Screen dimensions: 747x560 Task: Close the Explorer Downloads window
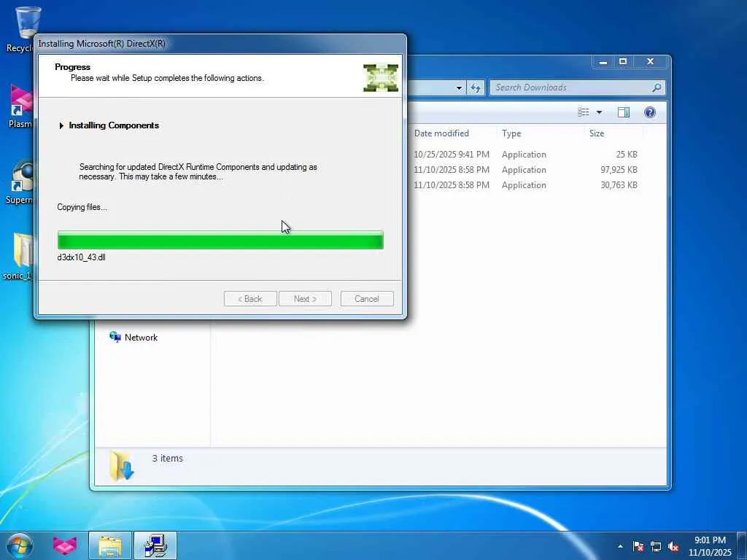pos(650,62)
